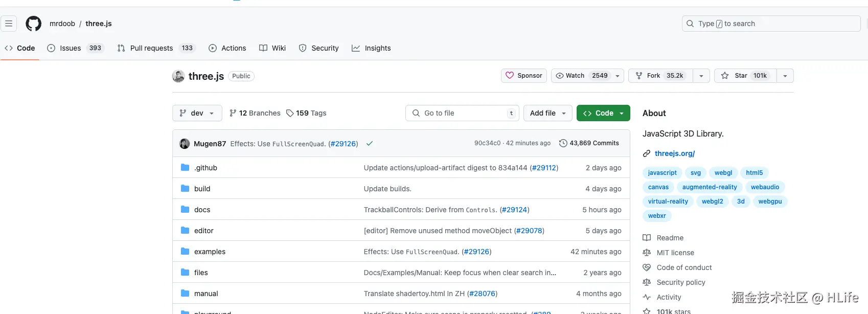Select the Code tab
The height and width of the screenshot is (314, 868).
point(20,48)
